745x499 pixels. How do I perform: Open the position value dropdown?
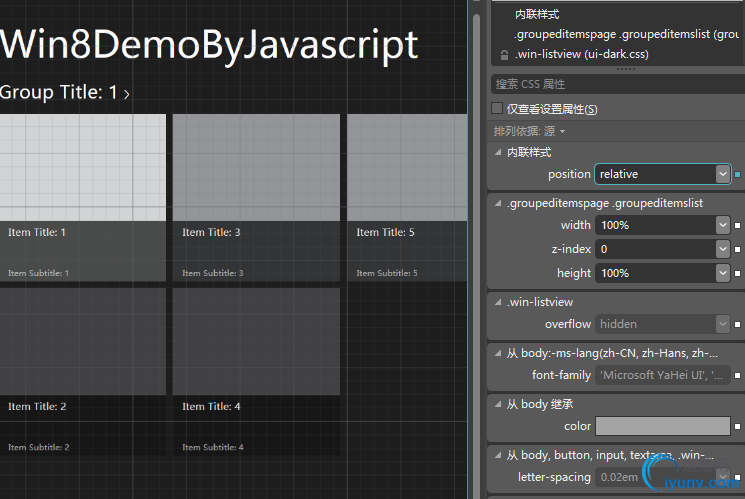pos(723,174)
